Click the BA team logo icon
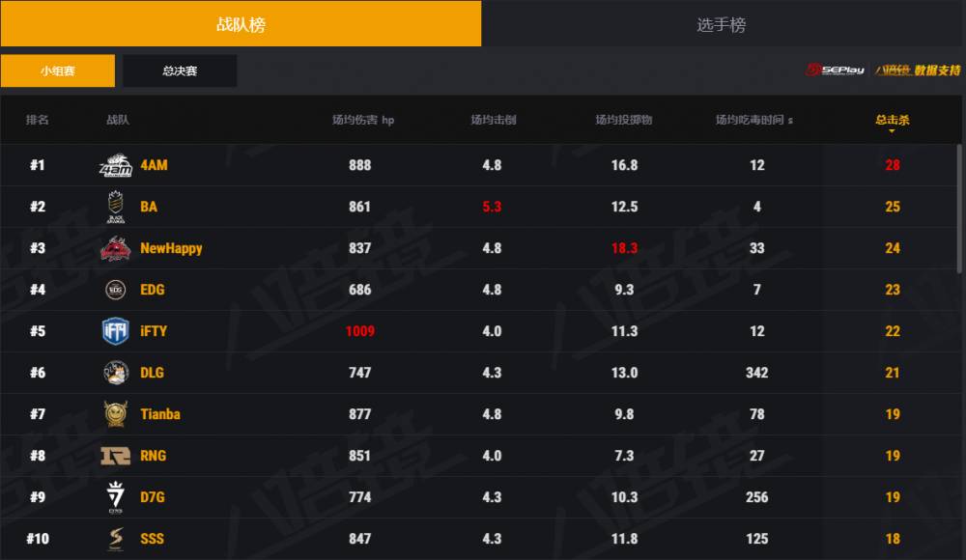 (116, 207)
